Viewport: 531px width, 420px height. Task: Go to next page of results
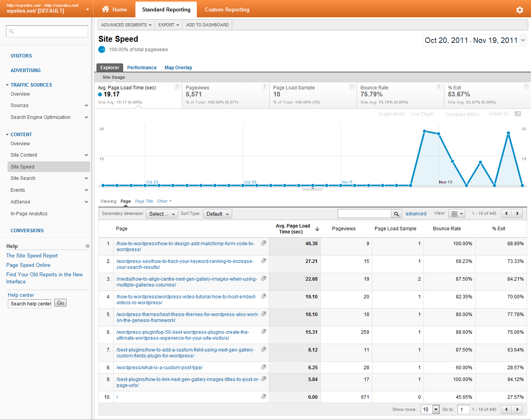(x=517, y=213)
